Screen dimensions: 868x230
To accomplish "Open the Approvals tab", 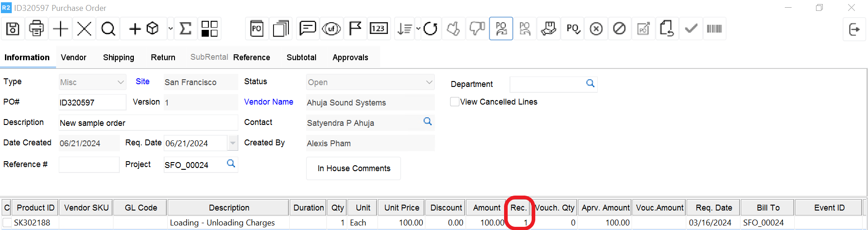I will [x=350, y=57].
